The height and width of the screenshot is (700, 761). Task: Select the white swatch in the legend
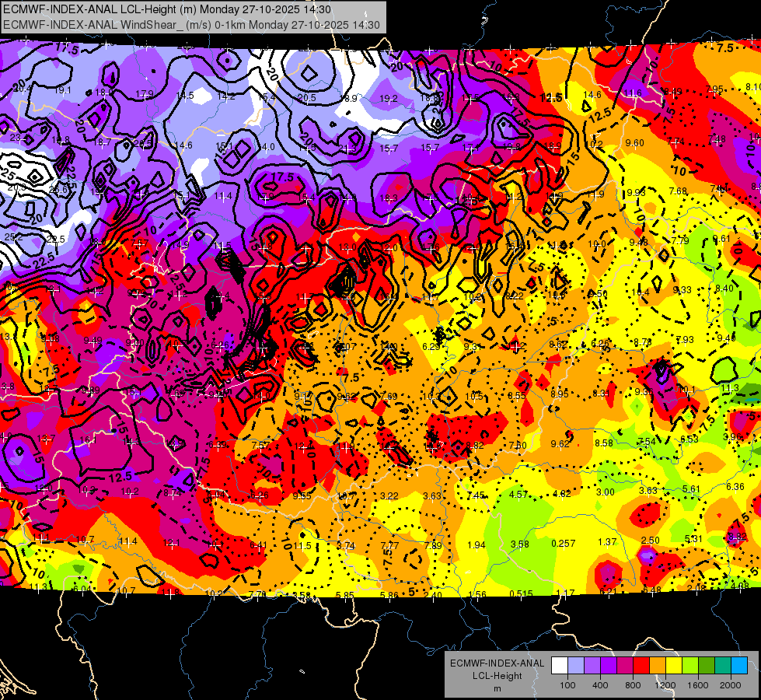pos(559,666)
